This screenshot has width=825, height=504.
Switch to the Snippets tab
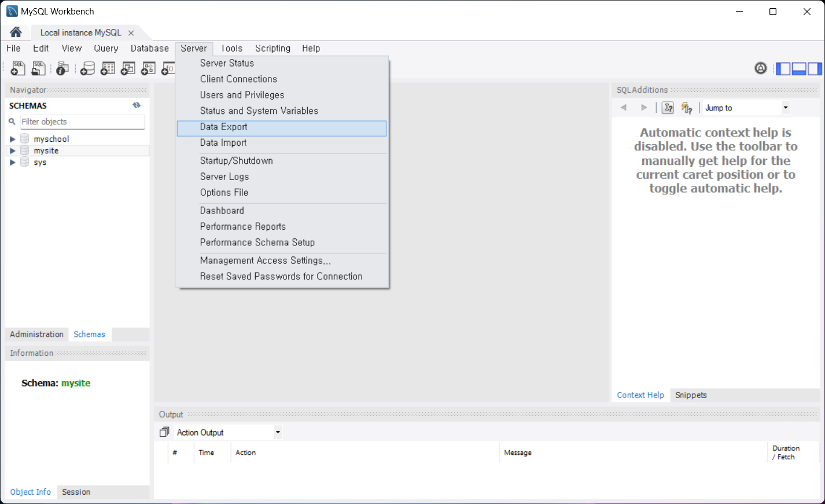pos(691,395)
